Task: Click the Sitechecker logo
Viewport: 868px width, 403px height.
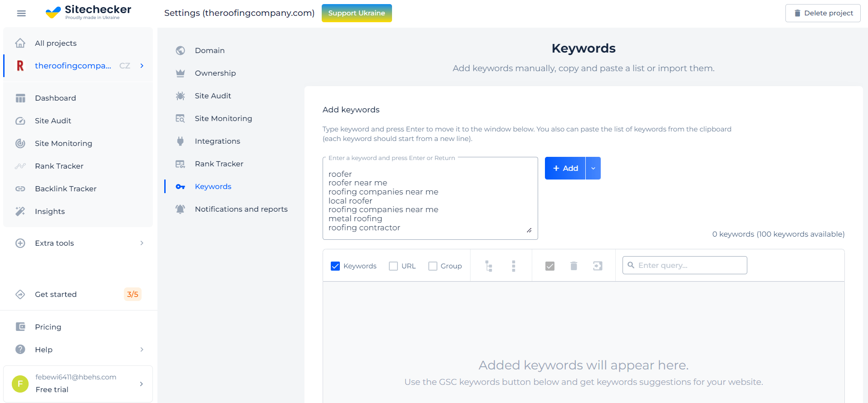Action: (x=88, y=12)
